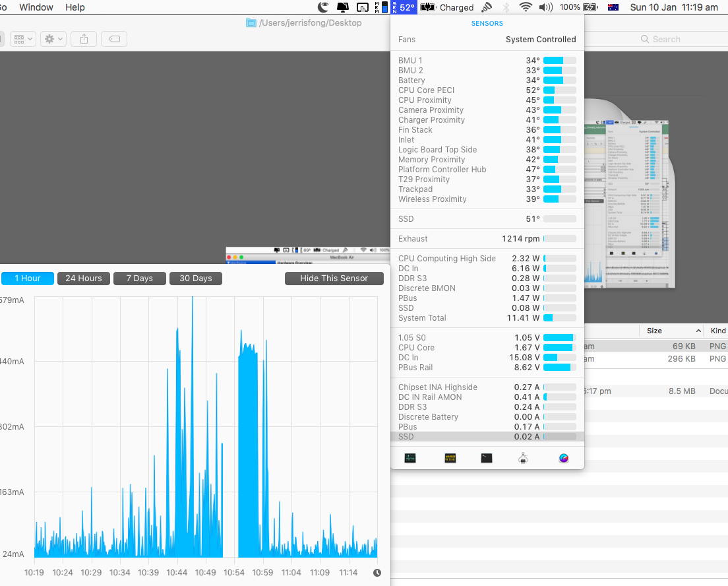Expand the Finder action gear dropdown
This screenshot has width=728, height=586.
click(x=53, y=39)
